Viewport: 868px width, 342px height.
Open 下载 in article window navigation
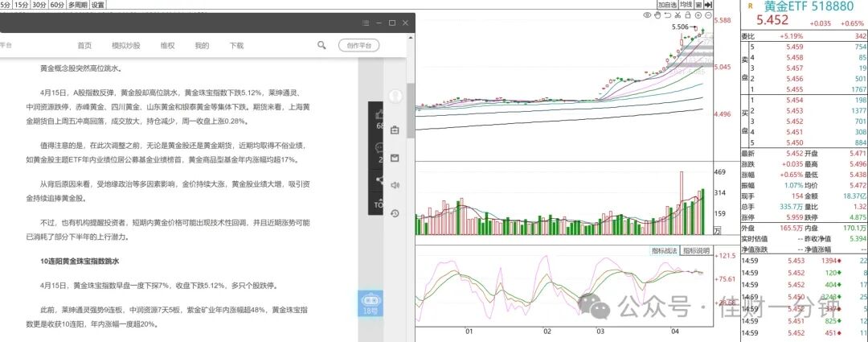click(236, 45)
